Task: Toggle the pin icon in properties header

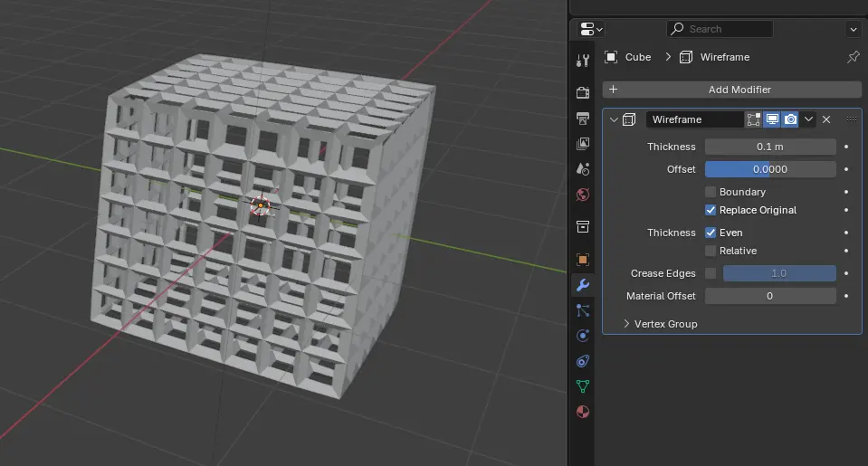Action: [853, 56]
